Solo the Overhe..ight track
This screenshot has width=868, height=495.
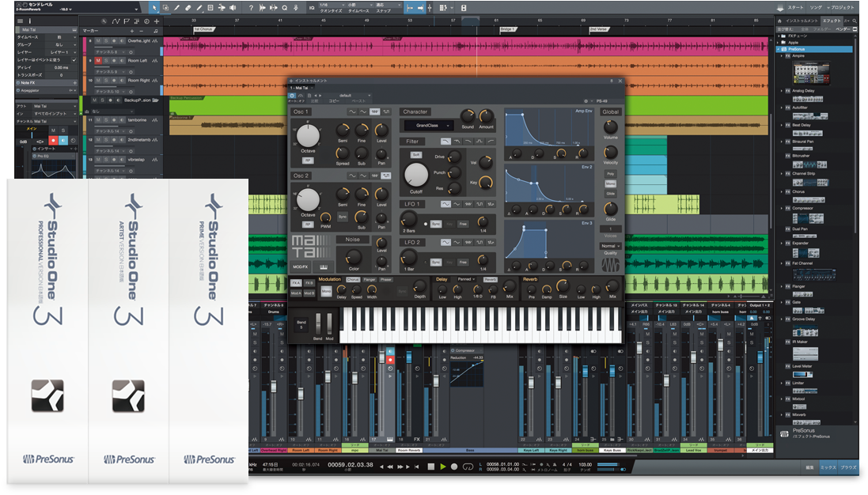(106, 41)
